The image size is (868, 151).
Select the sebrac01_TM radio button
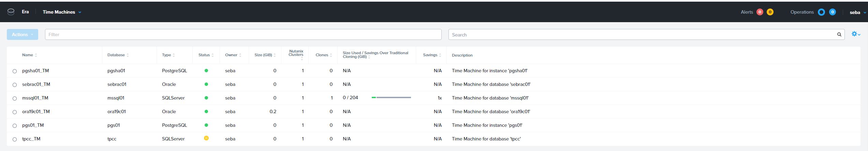click(x=15, y=85)
